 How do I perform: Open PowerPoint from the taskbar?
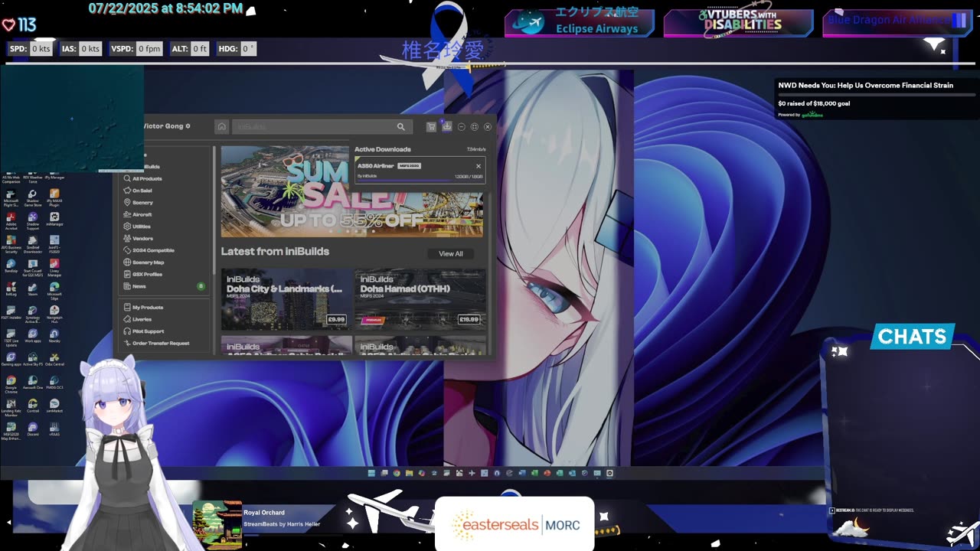547,473
